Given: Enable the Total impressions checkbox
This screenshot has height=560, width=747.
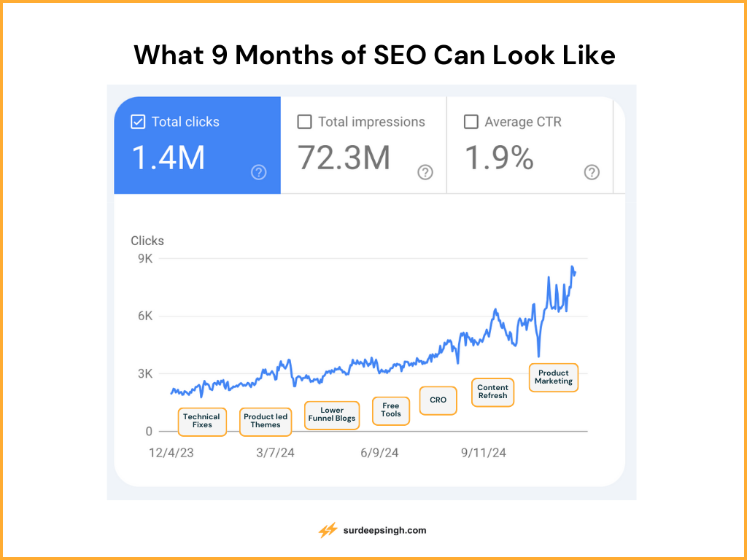Looking at the screenshot, I should pos(304,122).
